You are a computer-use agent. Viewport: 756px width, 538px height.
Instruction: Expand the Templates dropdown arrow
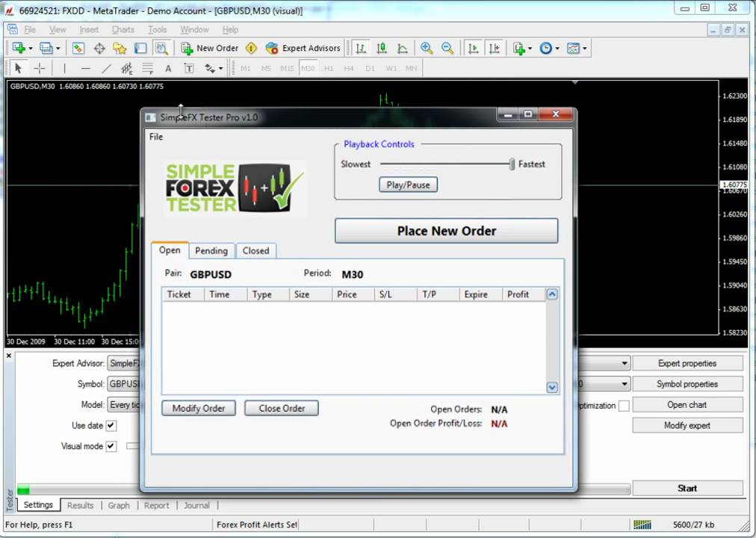click(585, 49)
